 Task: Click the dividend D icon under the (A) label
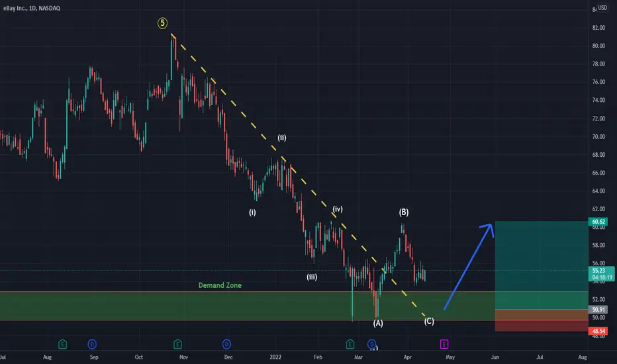[x=371, y=344]
